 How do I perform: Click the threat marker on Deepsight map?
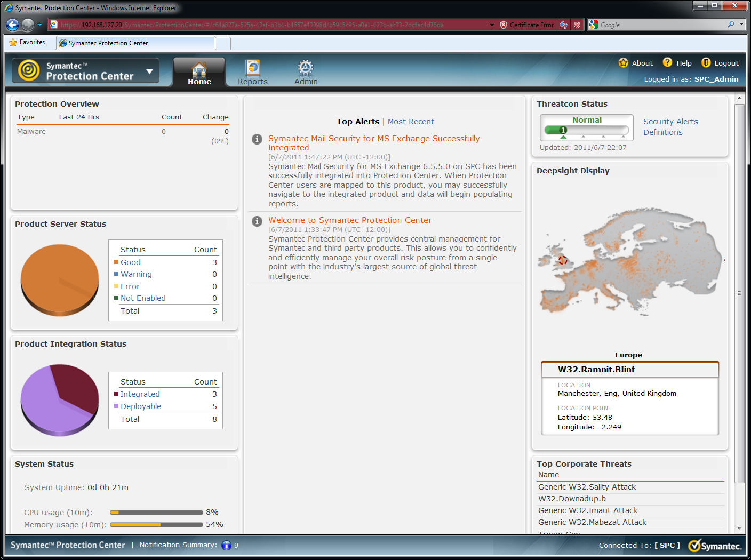(563, 260)
